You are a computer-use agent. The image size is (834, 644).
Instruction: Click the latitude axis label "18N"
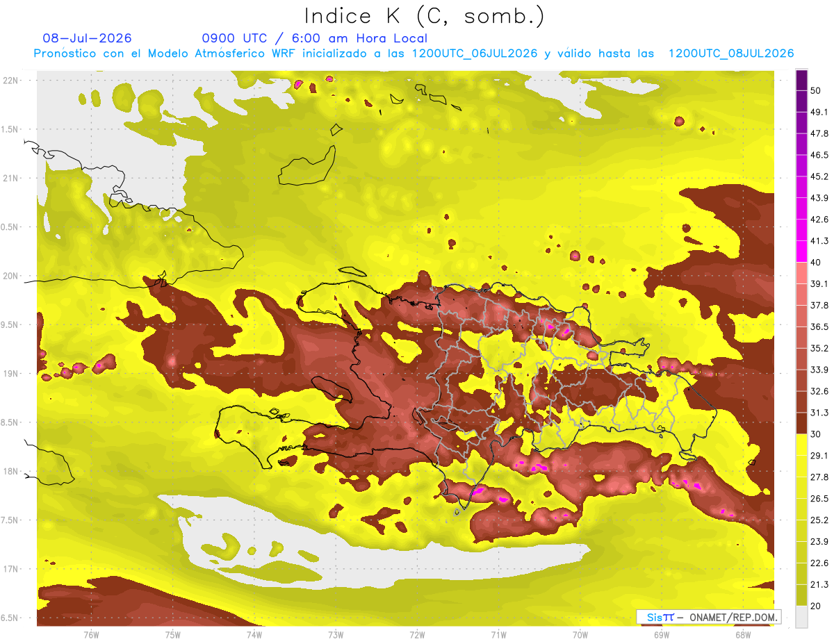[x=12, y=472]
